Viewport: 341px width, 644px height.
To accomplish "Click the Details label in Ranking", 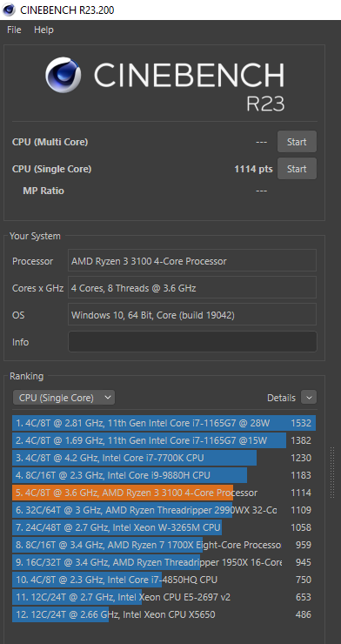I will click(281, 398).
